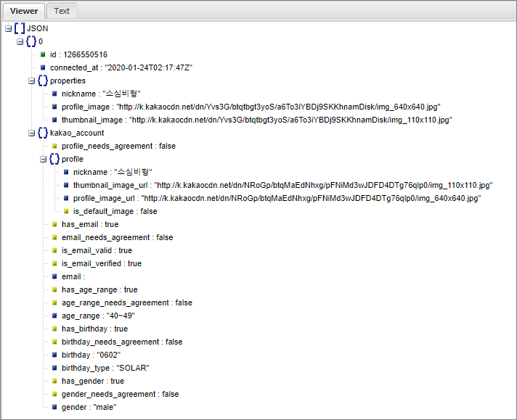Click the boolean icon beside email_needs_agreement
517x420 pixels.
tap(54, 237)
